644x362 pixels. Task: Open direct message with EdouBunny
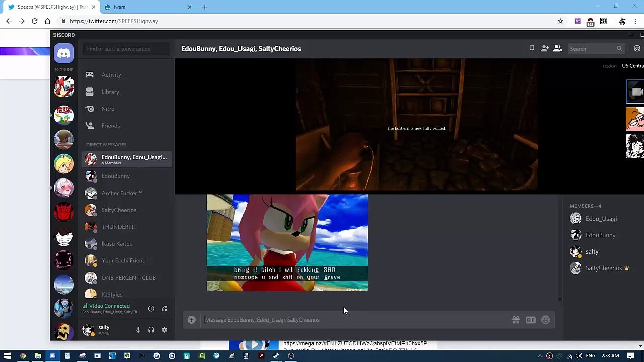pos(127,176)
